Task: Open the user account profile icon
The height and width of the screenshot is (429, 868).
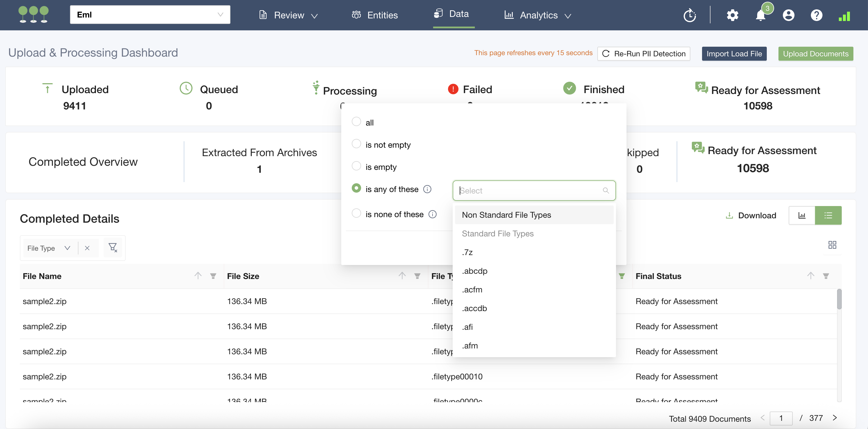Action: coord(788,15)
